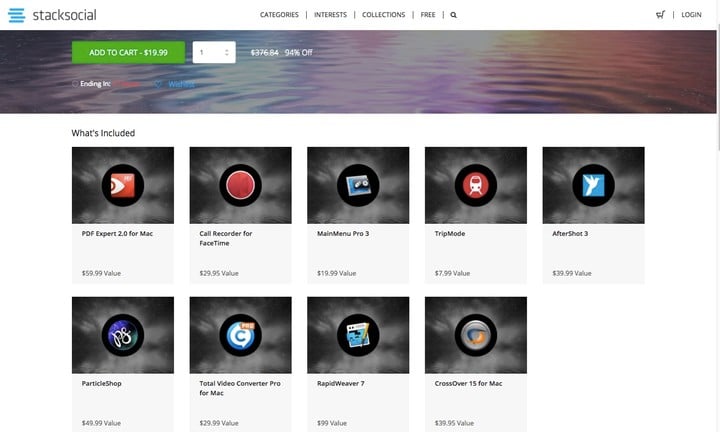Open Total Video Converter Pro title
The width and height of the screenshot is (720, 432).
[x=240, y=388]
